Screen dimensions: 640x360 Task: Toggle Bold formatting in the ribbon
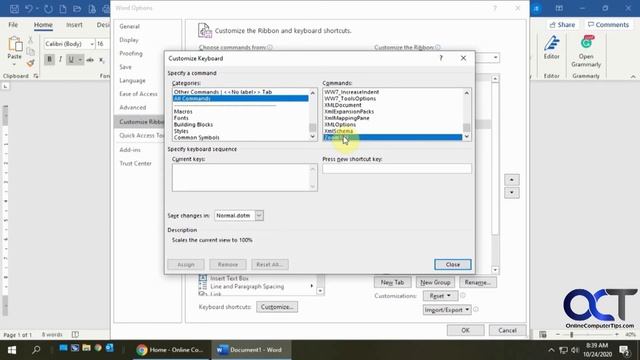[49, 60]
